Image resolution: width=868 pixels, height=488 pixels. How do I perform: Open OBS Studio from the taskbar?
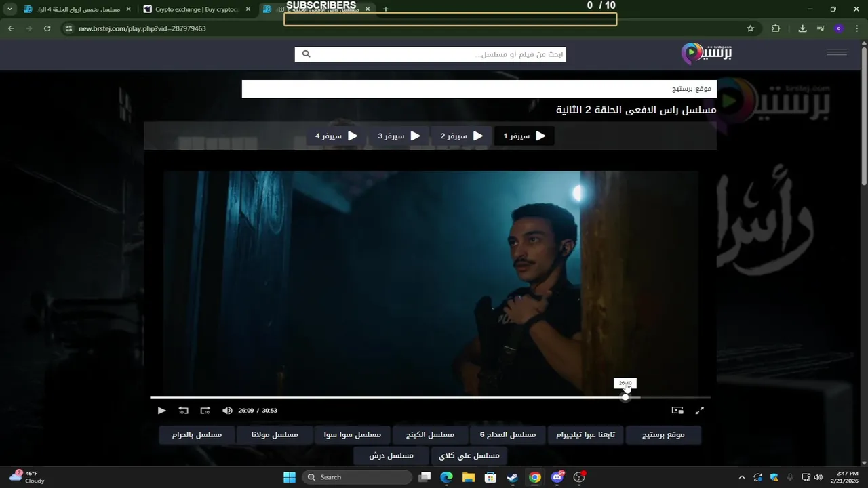(x=579, y=477)
